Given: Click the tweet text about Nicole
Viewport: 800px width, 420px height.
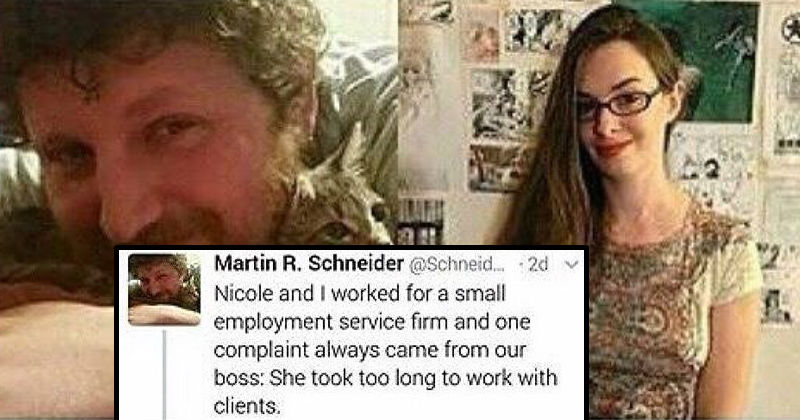Looking at the screenshot, I should tap(386, 350).
